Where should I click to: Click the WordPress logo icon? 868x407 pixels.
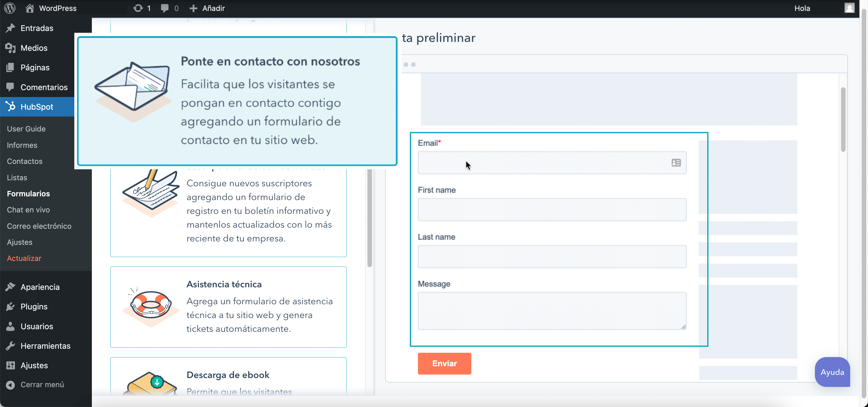point(10,8)
